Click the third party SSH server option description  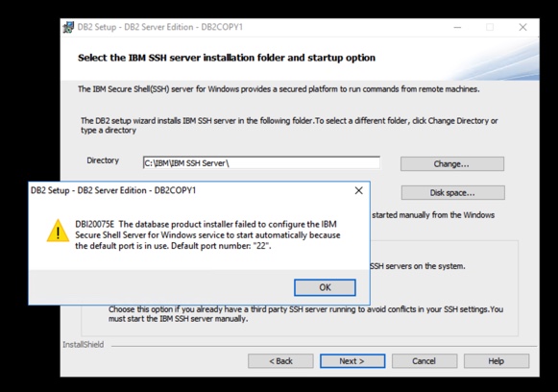(x=306, y=313)
